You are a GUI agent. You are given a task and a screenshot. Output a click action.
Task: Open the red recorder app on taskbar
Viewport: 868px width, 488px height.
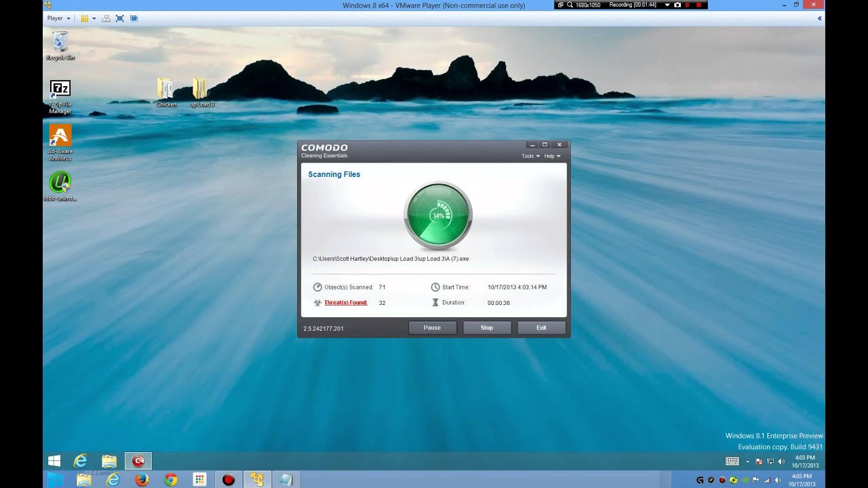[x=229, y=480]
